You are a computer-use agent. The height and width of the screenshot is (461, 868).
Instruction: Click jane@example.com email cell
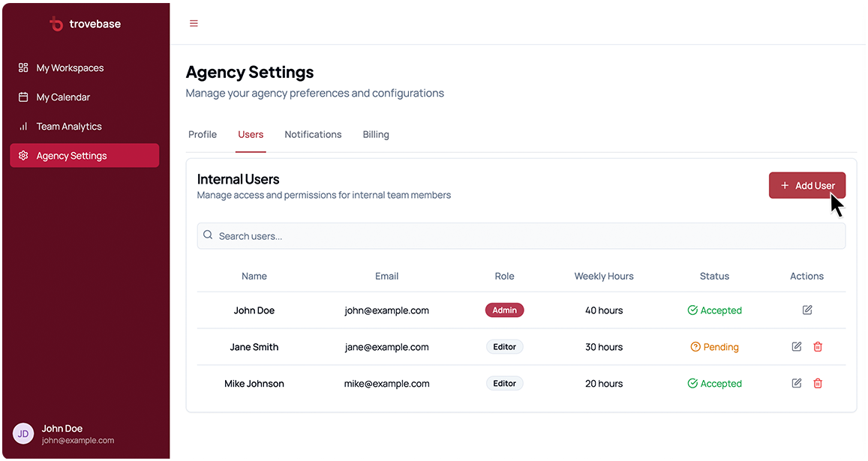coord(386,347)
